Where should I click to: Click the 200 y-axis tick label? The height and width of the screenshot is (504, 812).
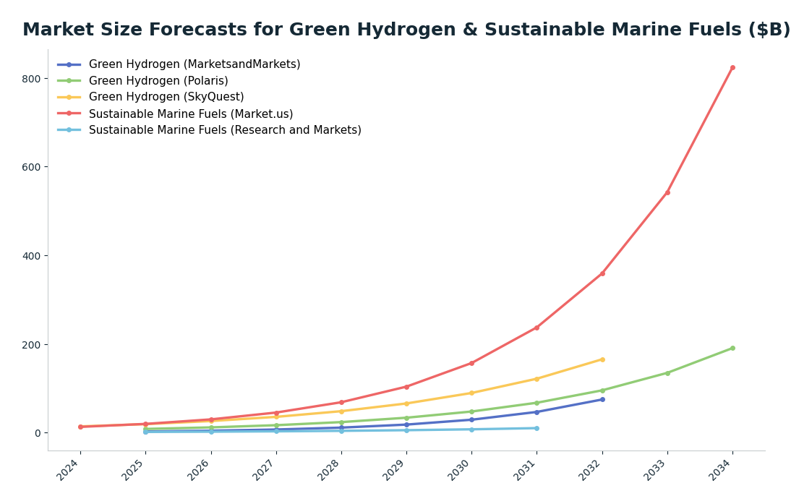[x=31, y=344]
